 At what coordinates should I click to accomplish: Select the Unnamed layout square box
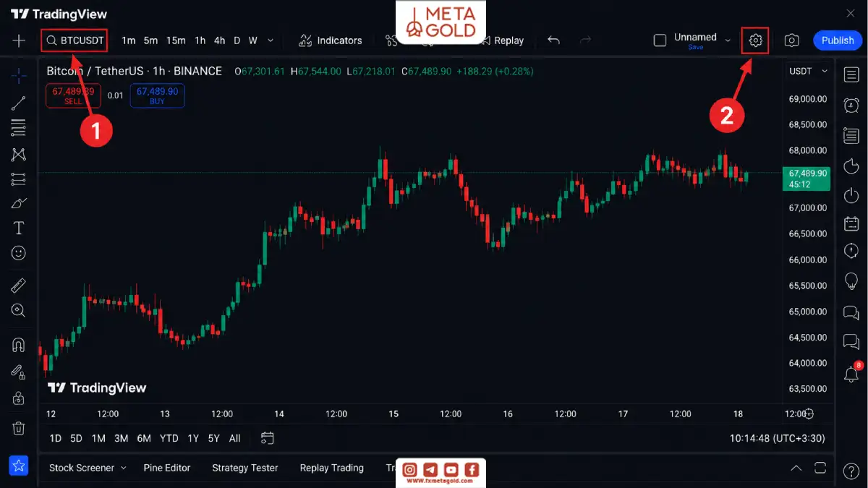coord(660,40)
